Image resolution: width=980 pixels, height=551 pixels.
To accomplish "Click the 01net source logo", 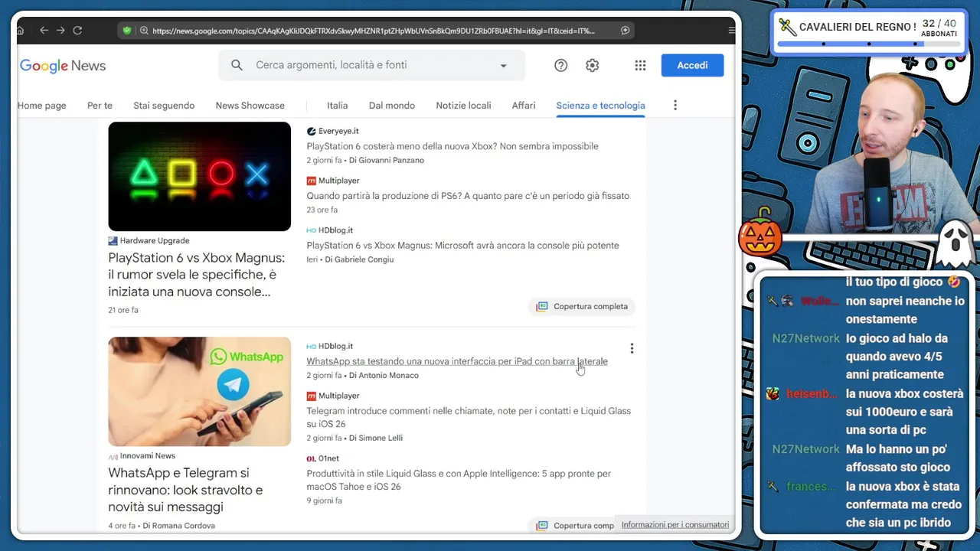I will coord(311,458).
